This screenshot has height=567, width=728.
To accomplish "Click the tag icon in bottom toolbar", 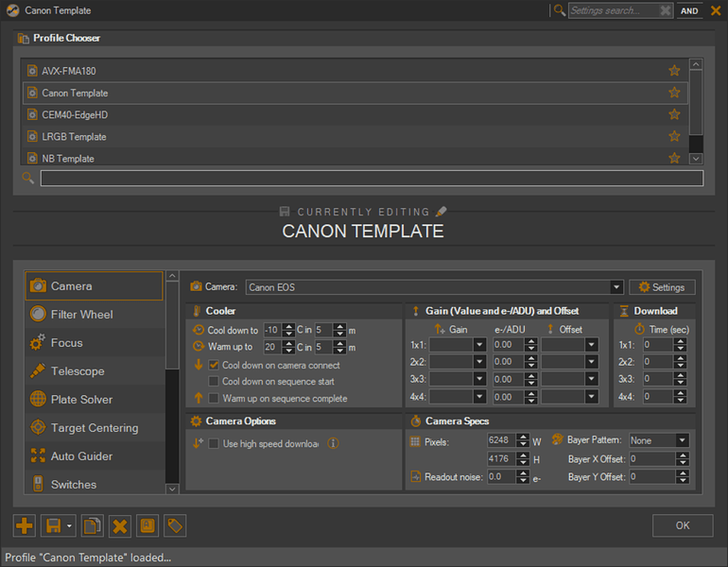I will point(175,525).
